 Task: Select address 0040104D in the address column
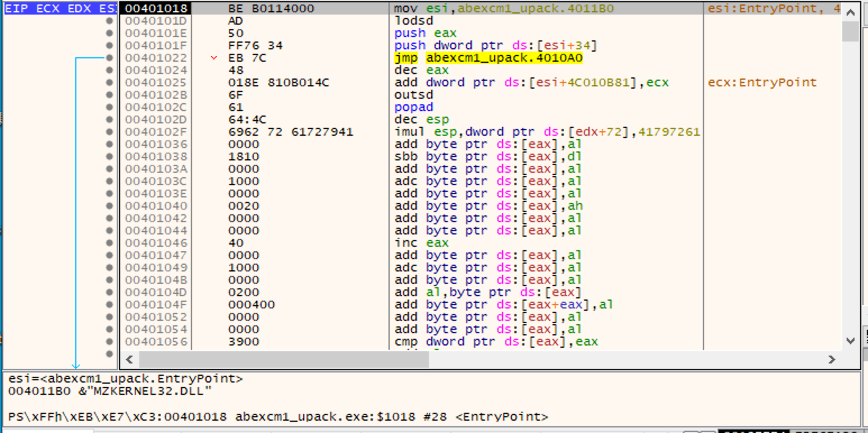point(156,292)
